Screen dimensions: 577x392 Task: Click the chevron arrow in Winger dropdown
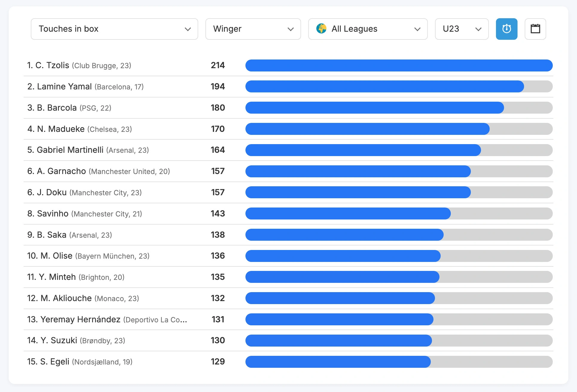coord(291,29)
